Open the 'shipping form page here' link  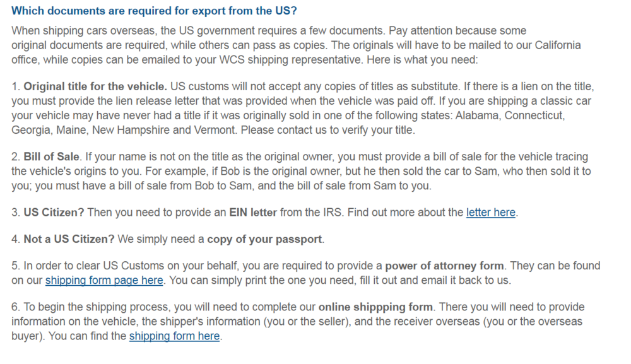[104, 280]
